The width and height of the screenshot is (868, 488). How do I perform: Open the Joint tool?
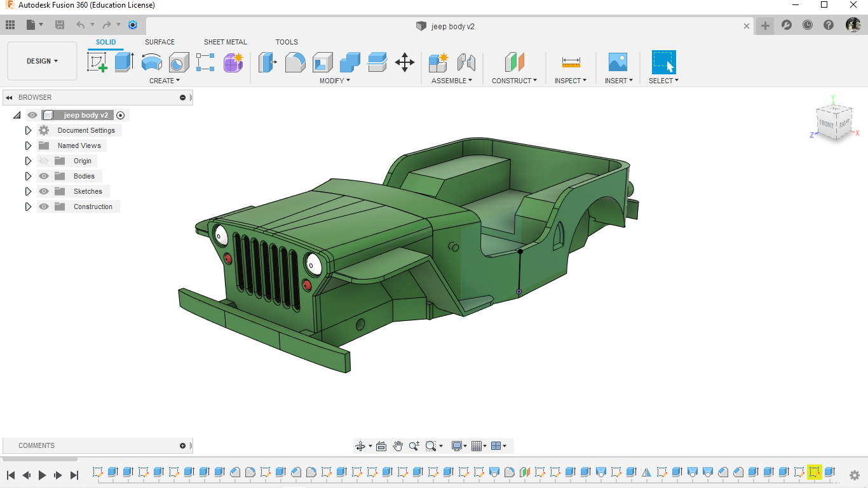466,62
